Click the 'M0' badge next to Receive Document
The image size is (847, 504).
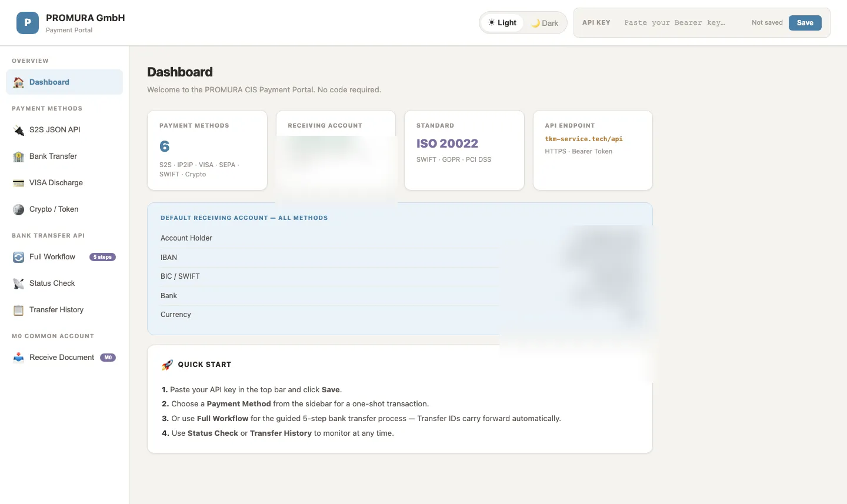pos(108,358)
